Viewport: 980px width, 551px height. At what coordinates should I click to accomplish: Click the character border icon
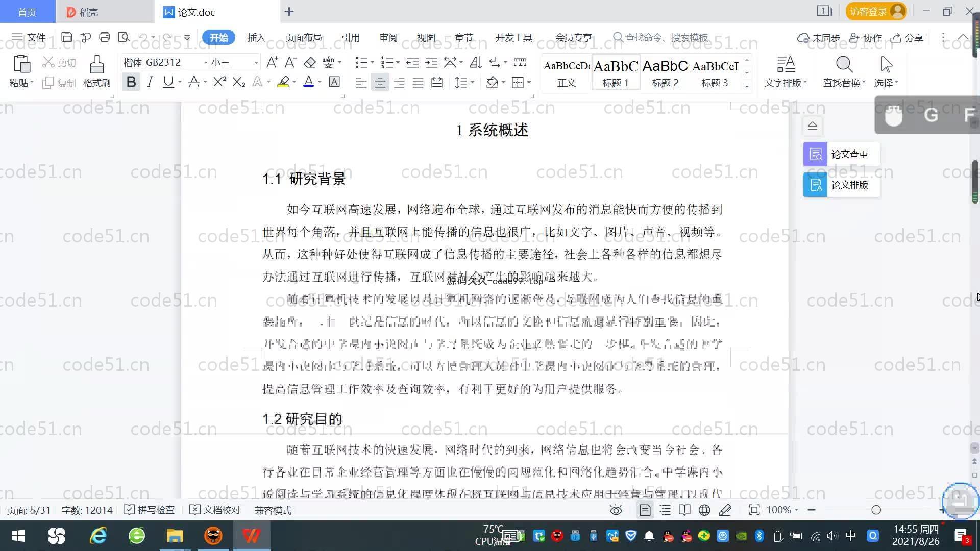tap(334, 82)
